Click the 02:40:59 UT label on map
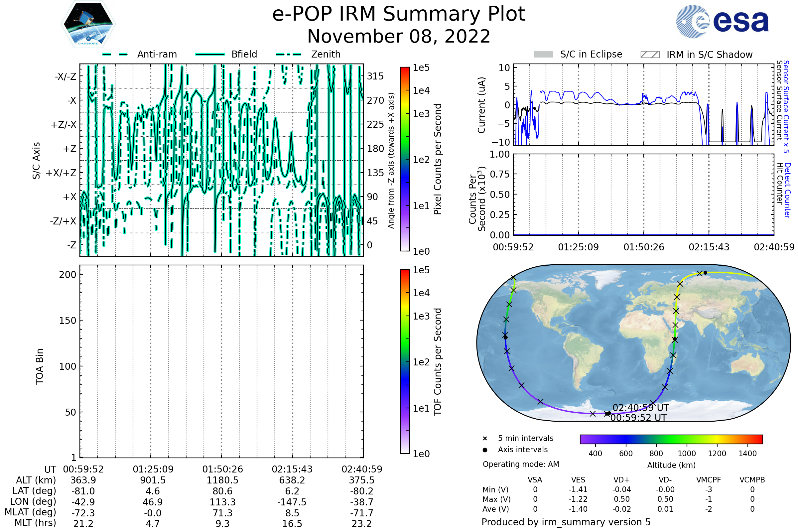This screenshot has height=532, width=798. tap(641, 408)
